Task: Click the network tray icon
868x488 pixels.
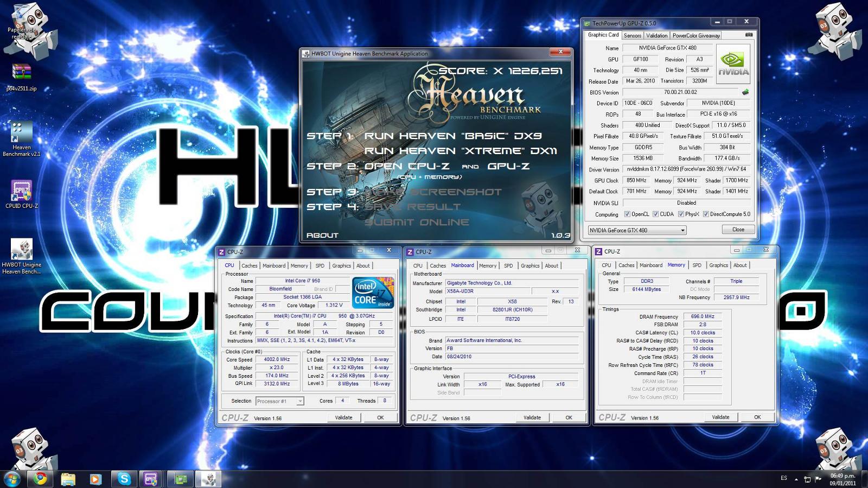Action: [x=807, y=479]
